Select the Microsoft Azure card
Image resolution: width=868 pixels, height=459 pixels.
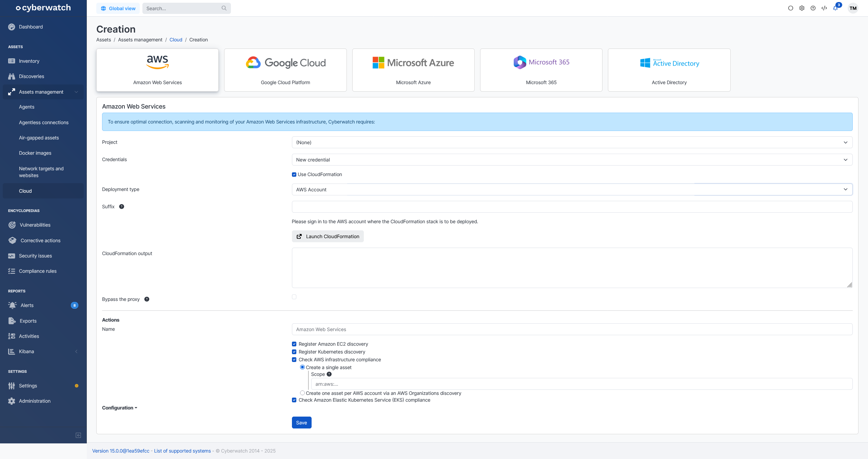pyautogui.click(x=413, y=70)
